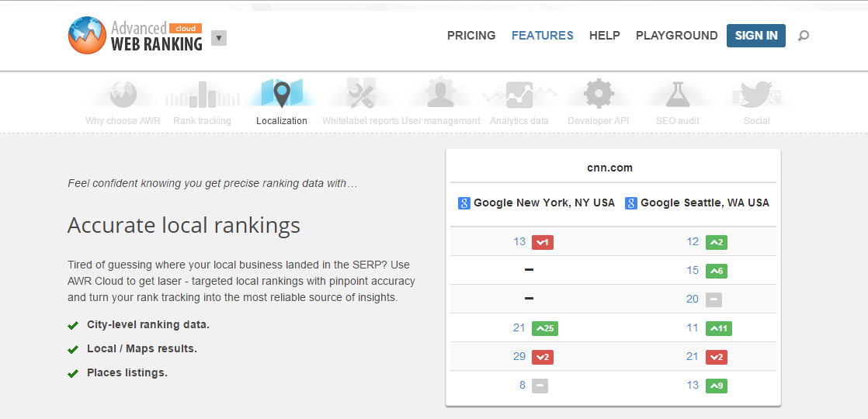This screenshot has width=868, height=419.
Task: Click the checkmark beside City-level ranking data
Action: pyautogui.click(x=72, y=325)
